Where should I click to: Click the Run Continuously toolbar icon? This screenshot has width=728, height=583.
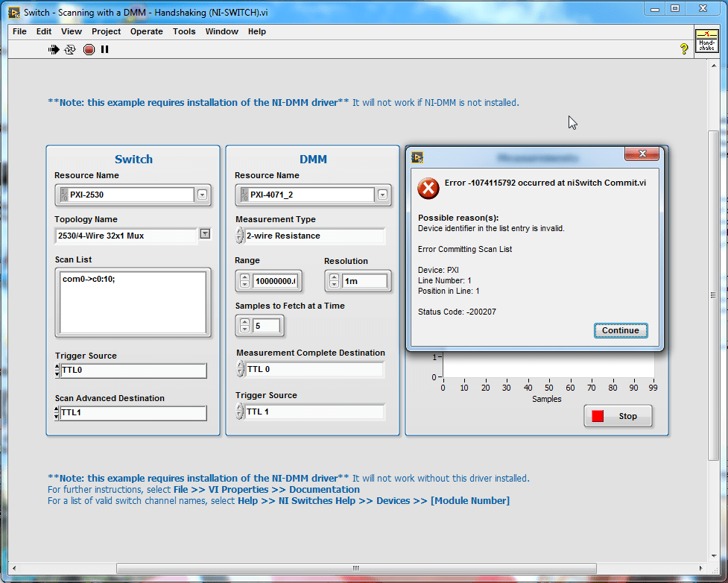point(70,49)
